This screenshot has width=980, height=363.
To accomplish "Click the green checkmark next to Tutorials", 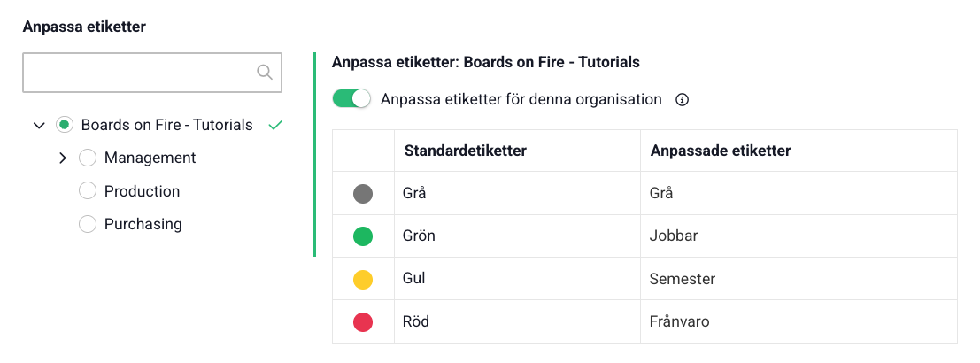I will click(275, 125).
